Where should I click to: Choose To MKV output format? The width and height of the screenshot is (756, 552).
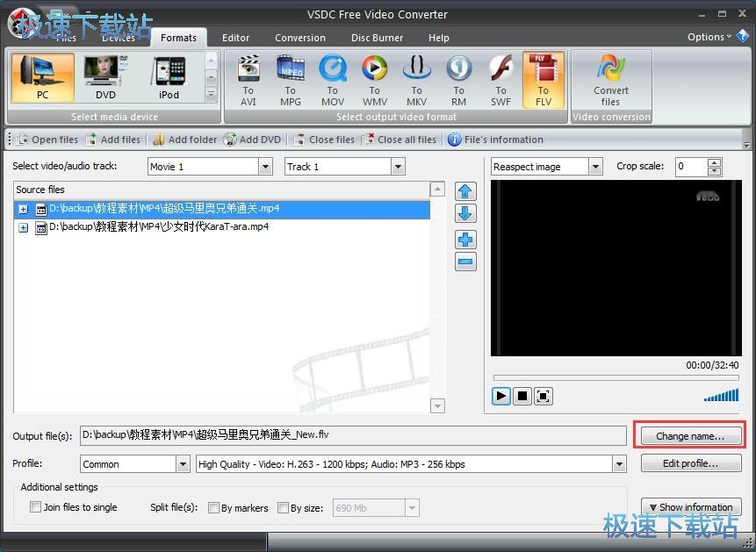pos(416,81)
